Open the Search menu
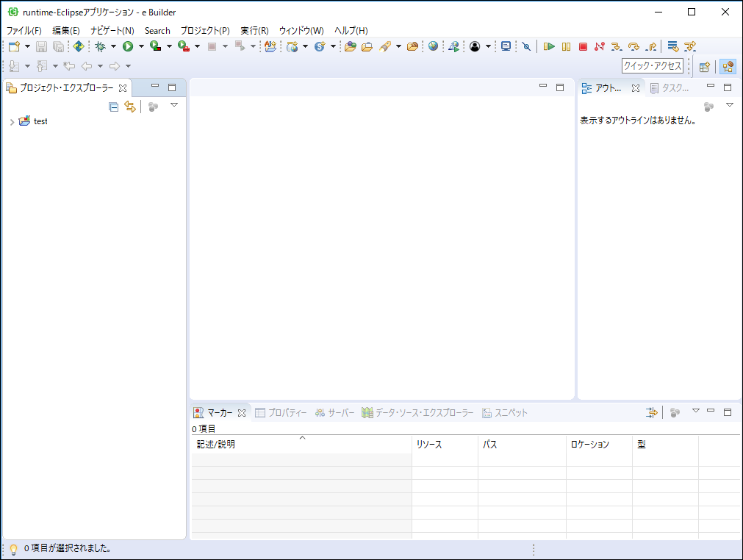The height and width of the screenshot is (560, 743). click(x=157, y=30)
